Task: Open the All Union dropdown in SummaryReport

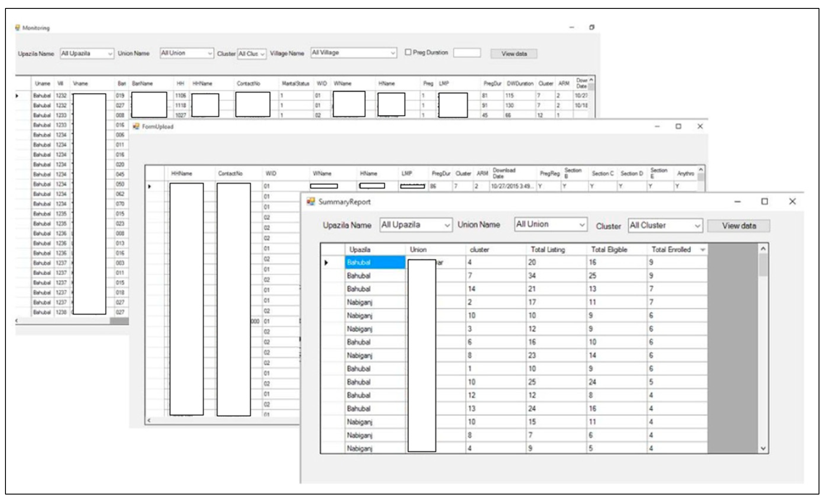Action: tap(582, 225)
